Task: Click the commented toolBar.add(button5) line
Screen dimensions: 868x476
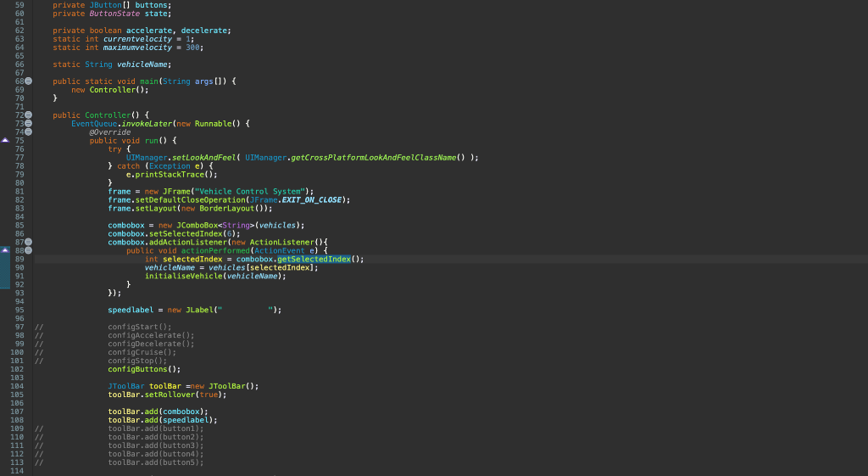Action: pos(156,462)
